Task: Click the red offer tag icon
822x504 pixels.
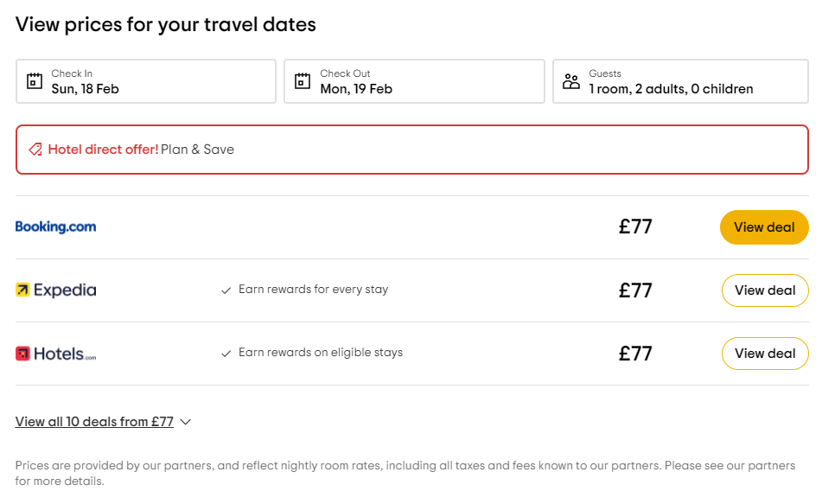Action: (35, 150)
